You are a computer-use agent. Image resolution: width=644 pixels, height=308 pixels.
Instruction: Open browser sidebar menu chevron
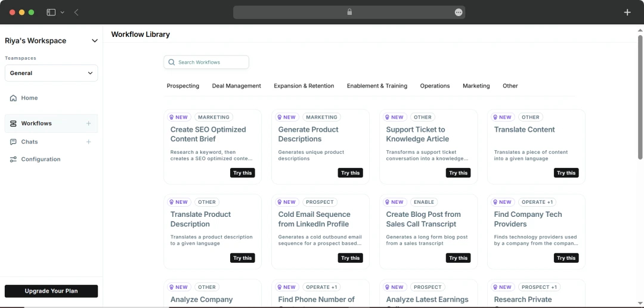click(x=63, y=13)
